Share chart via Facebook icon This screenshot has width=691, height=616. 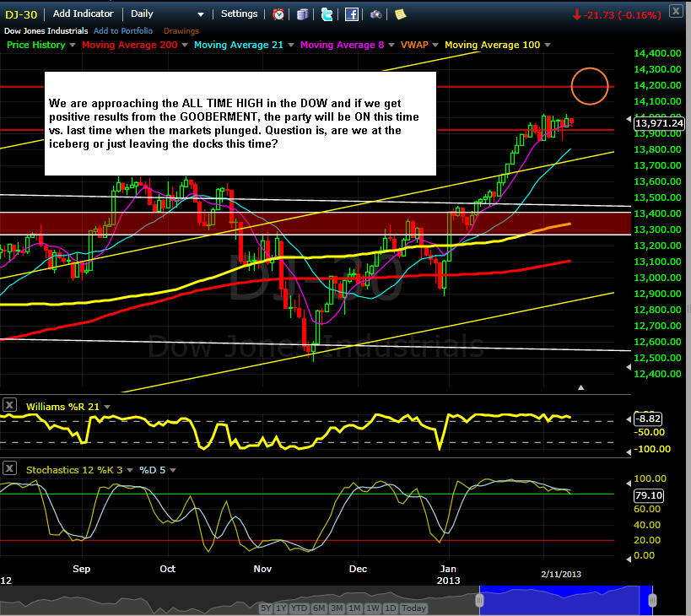click(351, 14)
